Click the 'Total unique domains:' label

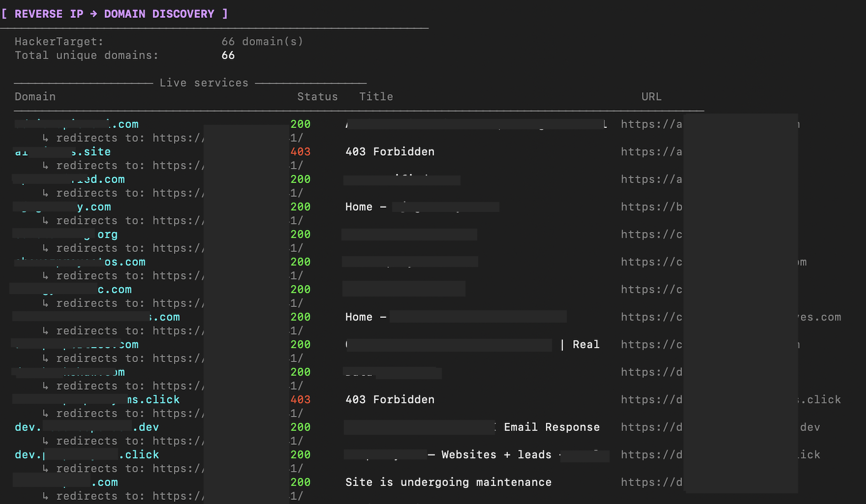pos(86,55)
